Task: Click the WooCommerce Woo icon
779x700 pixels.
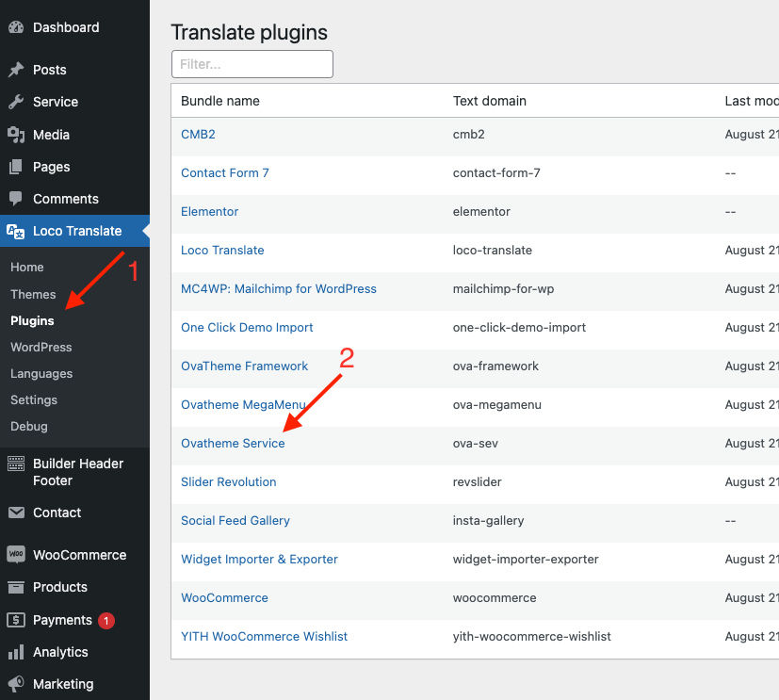Action: coord(16,554)
